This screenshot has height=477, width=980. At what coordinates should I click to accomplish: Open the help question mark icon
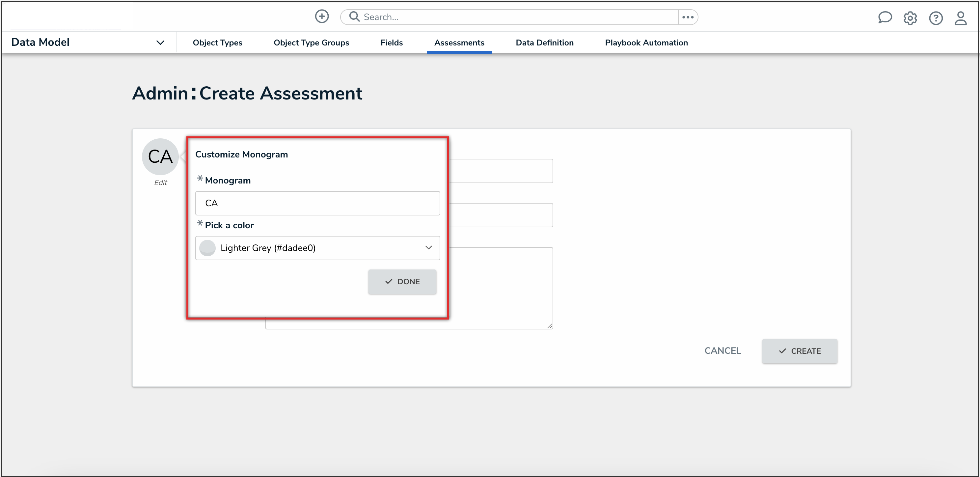click(x=936, y=18)
